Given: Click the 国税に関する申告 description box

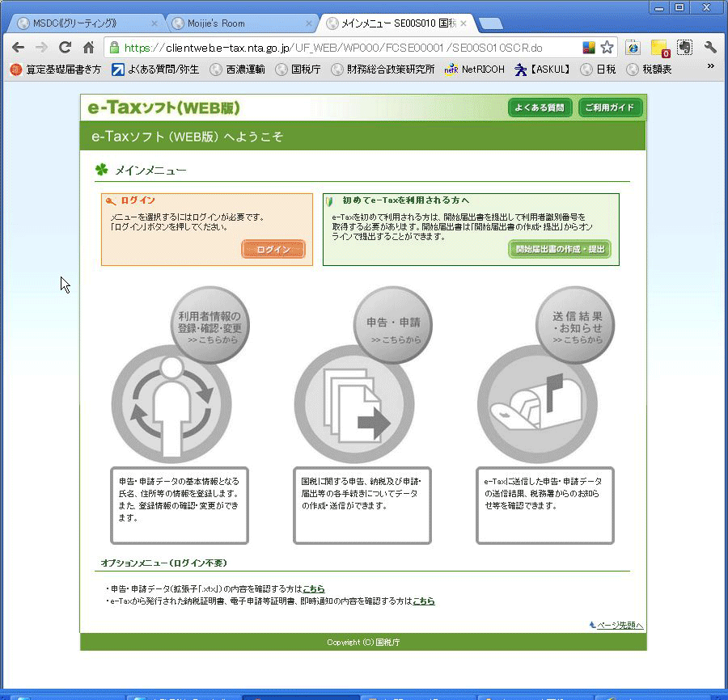Looking at the screenshot, I should pyautogui.click(x=362, y=505).
